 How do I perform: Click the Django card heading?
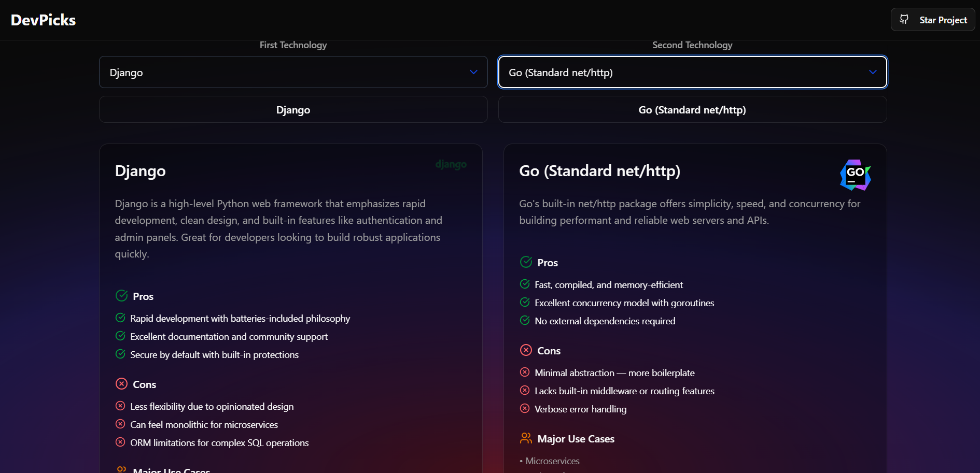pyautogui.click(x=141, y=171)
